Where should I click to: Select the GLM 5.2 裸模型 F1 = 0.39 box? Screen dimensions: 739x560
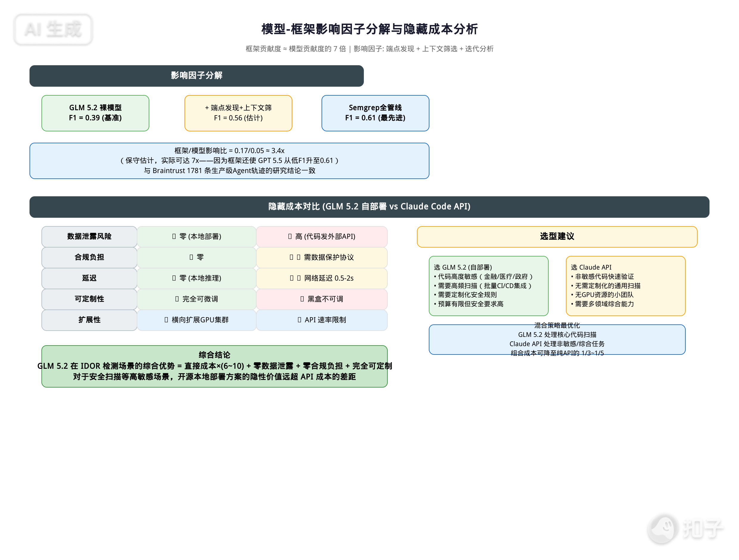point(95,113)
